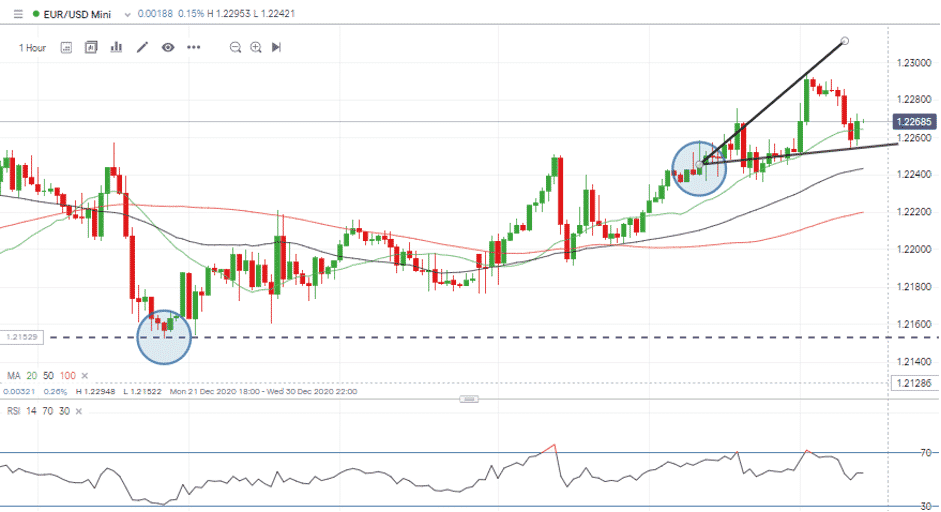Click the day high H 1.22953

(x=229, y=13)
